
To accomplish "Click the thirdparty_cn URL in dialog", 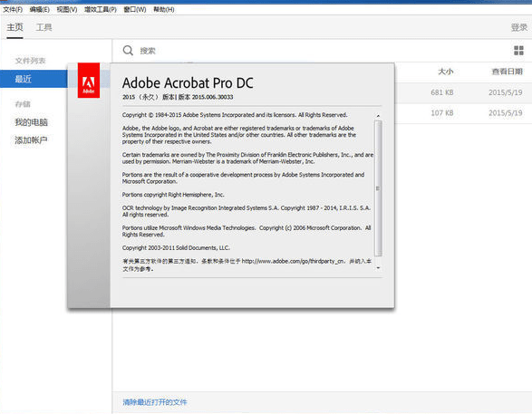I will [293, 261].
